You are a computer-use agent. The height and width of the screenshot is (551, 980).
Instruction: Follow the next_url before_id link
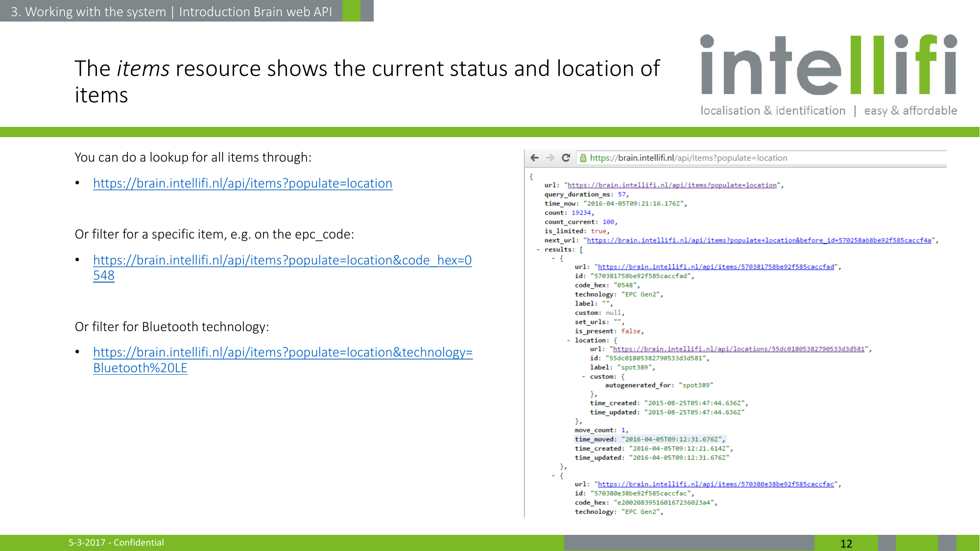[x=759, y=240]
